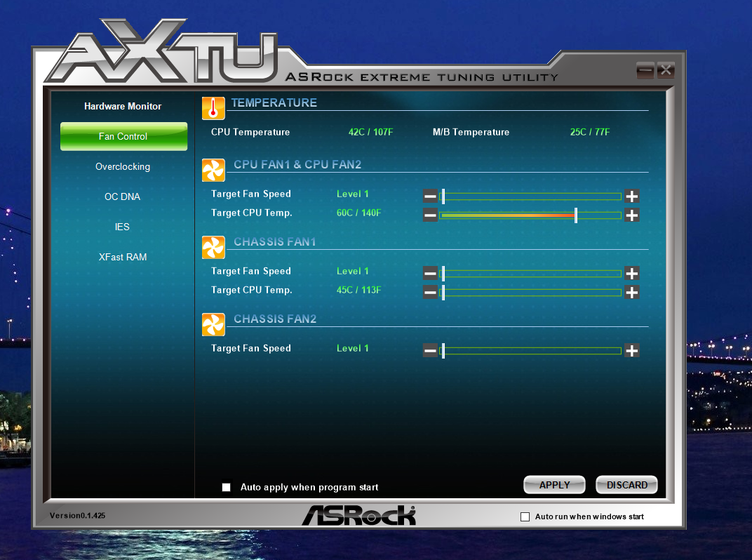Screen dimensions: 752x560
Task: Click the Chassis Fan1 Target Fan Speed slider
Action: pyautogui.click(x=530, y=274)
